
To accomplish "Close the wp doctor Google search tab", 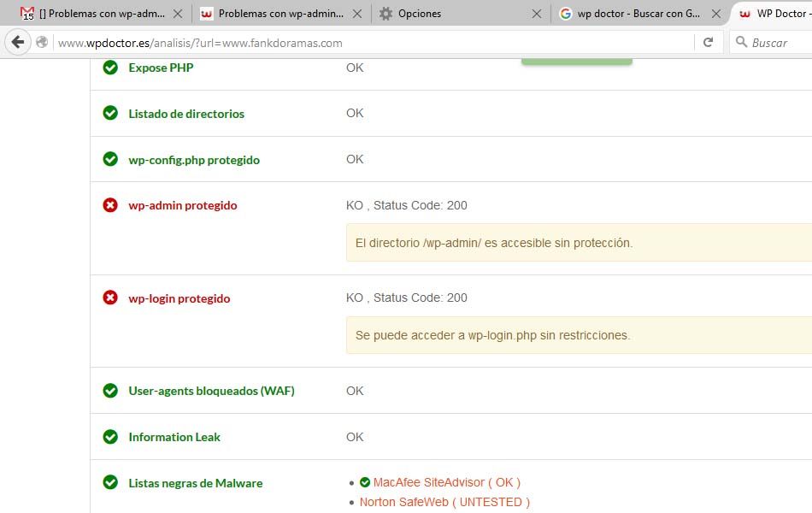I will point(716,14).
